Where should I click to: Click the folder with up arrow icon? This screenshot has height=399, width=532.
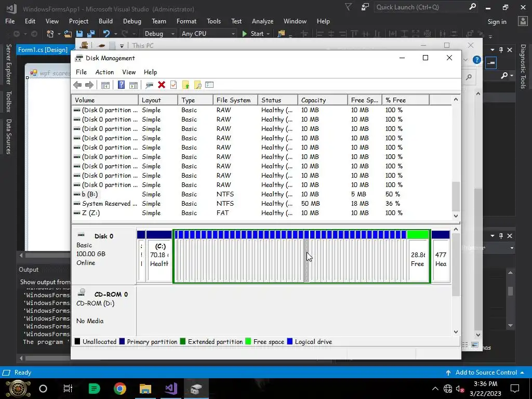click(185, 85)
